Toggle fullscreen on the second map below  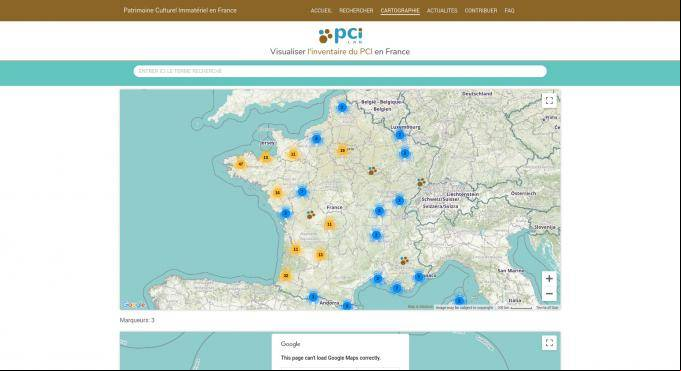[x=549, y=343]
